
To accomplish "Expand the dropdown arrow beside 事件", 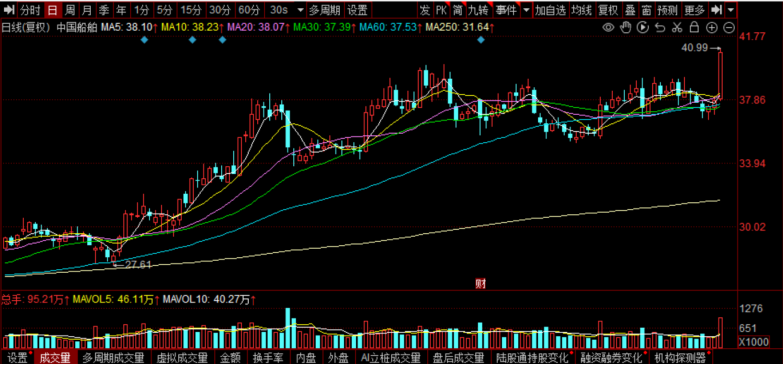I will point(526,9).
